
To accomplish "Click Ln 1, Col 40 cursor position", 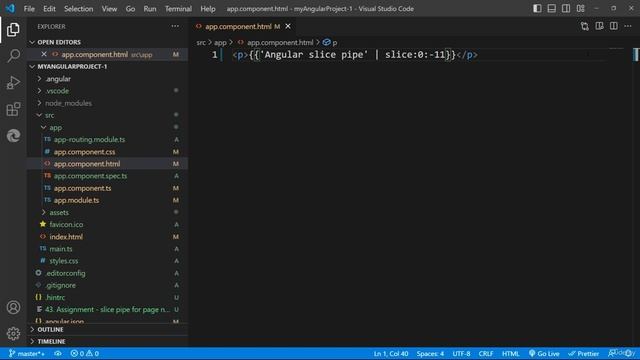I will coord(391,353).
